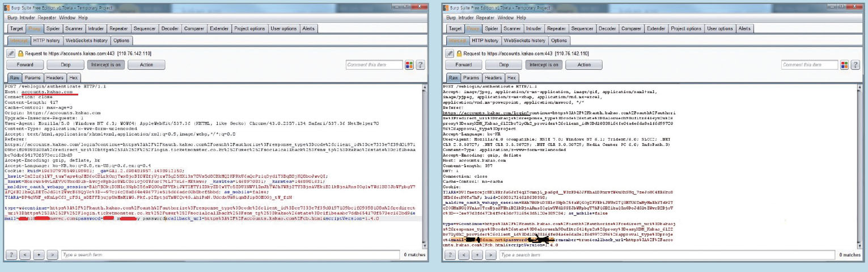Switch to Extender tab in right window

tap(656, 28)
